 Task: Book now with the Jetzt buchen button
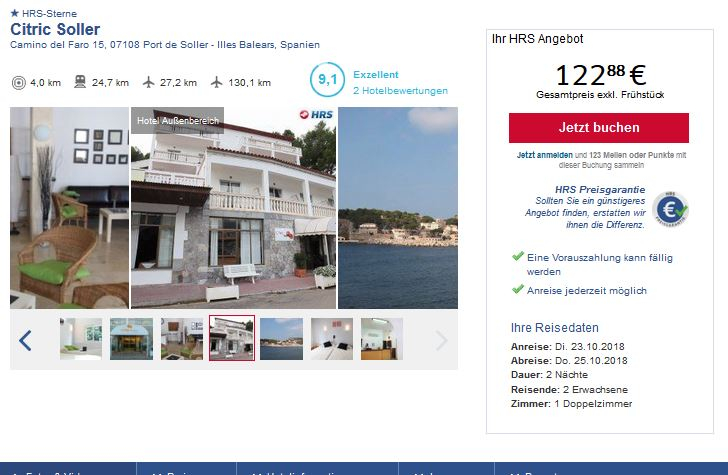[x=599, y=128]
